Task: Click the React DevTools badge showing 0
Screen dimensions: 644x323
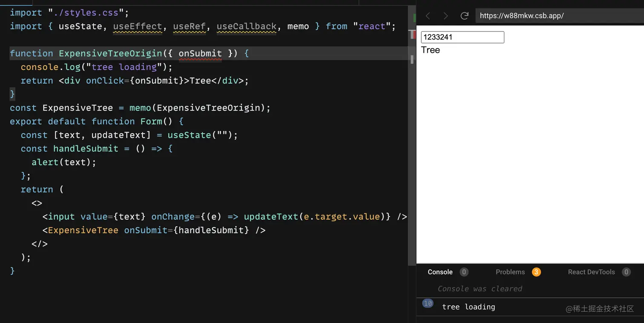Action: (626, 272)
